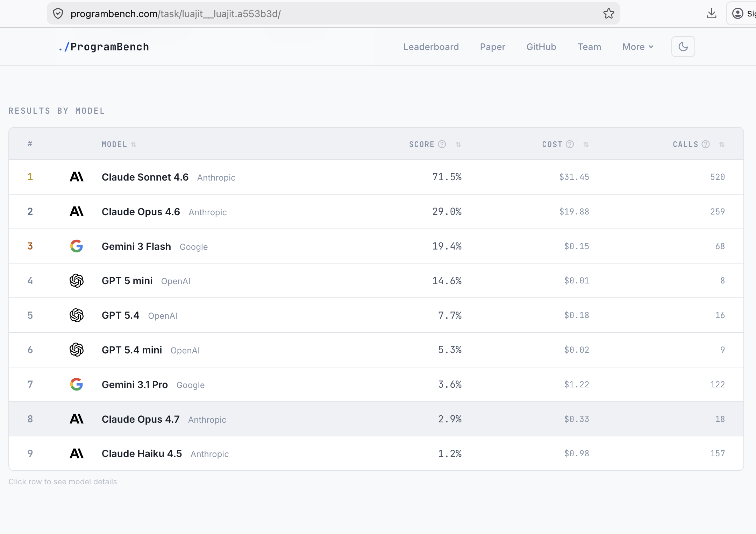
Task: Select the $31.45 cost cell
Action: [x=574, y=177]
